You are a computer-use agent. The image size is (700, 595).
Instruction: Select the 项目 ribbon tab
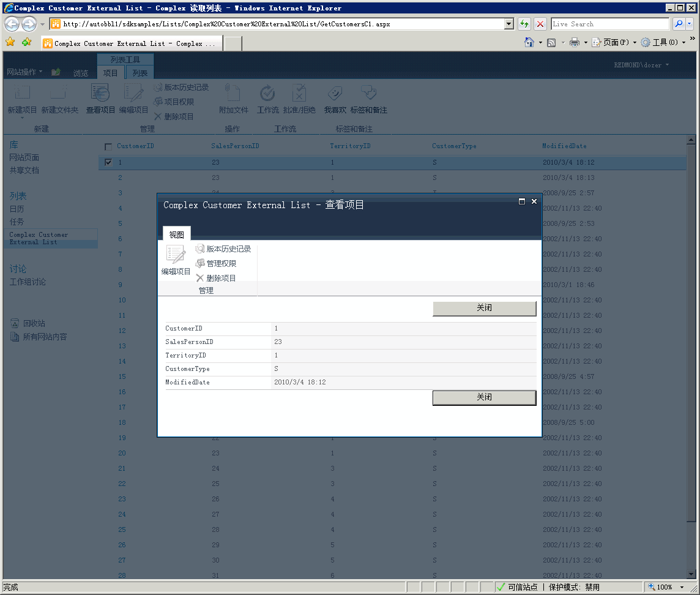[x=110, y=73]
